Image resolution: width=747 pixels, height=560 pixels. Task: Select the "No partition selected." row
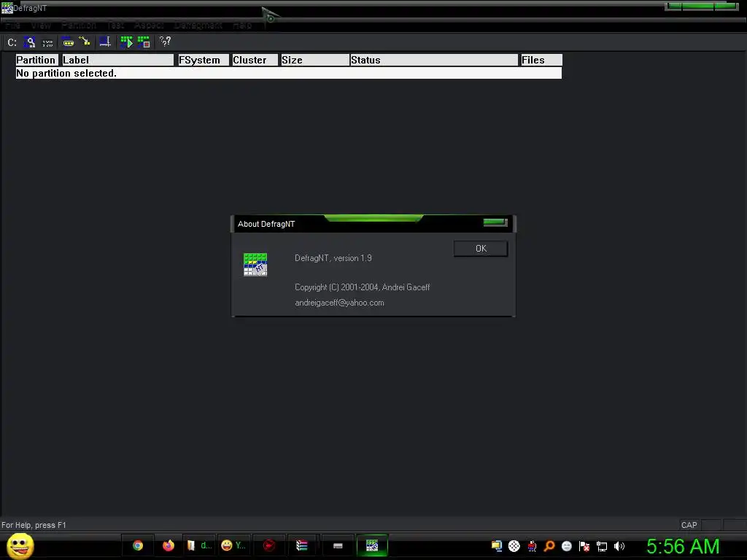point(289,73)
